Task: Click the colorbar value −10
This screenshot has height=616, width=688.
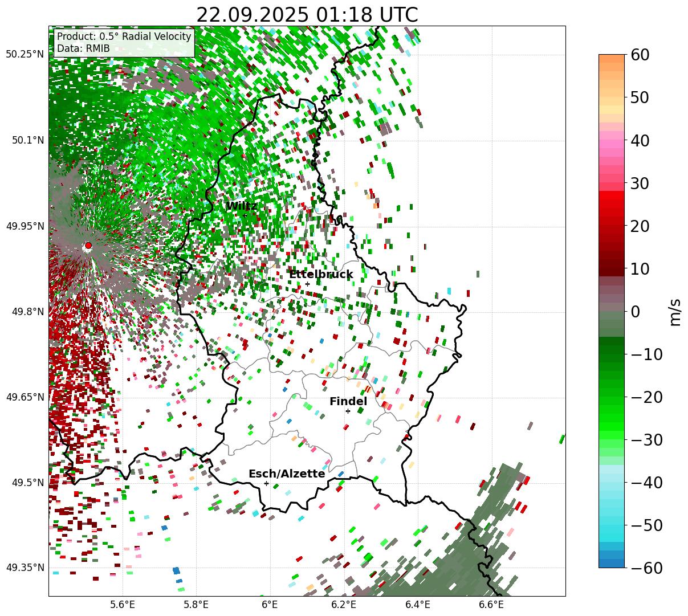Action: (648, 354)
